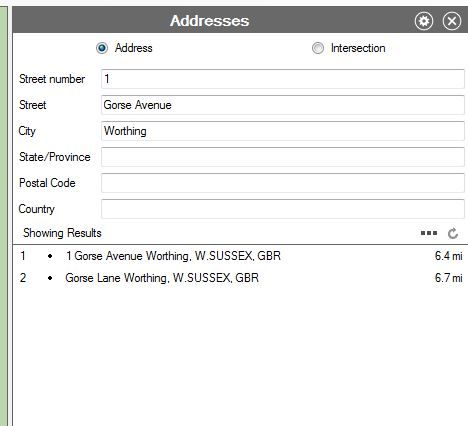Viewport: 468px width, 426px height.
Task: Select the Intersection radio button
Action: coord(318,48)
